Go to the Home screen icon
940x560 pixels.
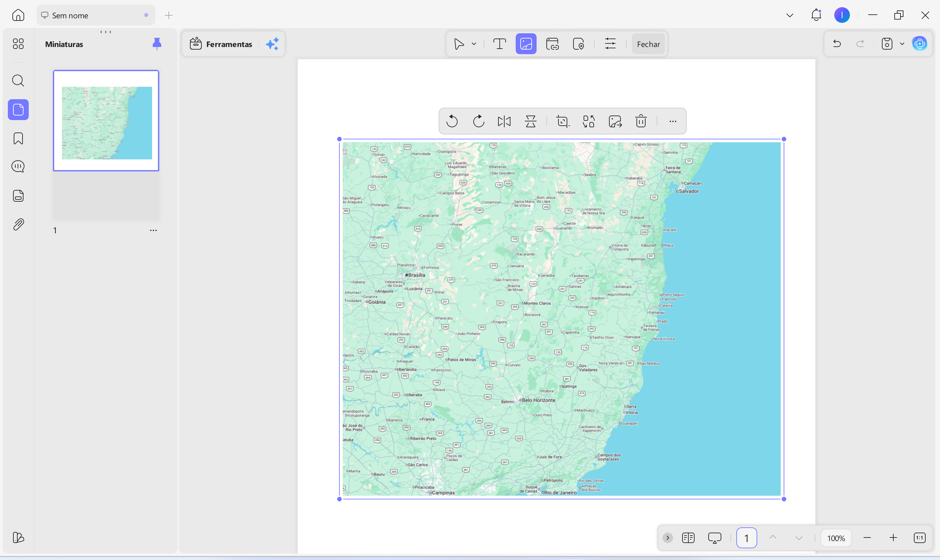tap(18, 15)
